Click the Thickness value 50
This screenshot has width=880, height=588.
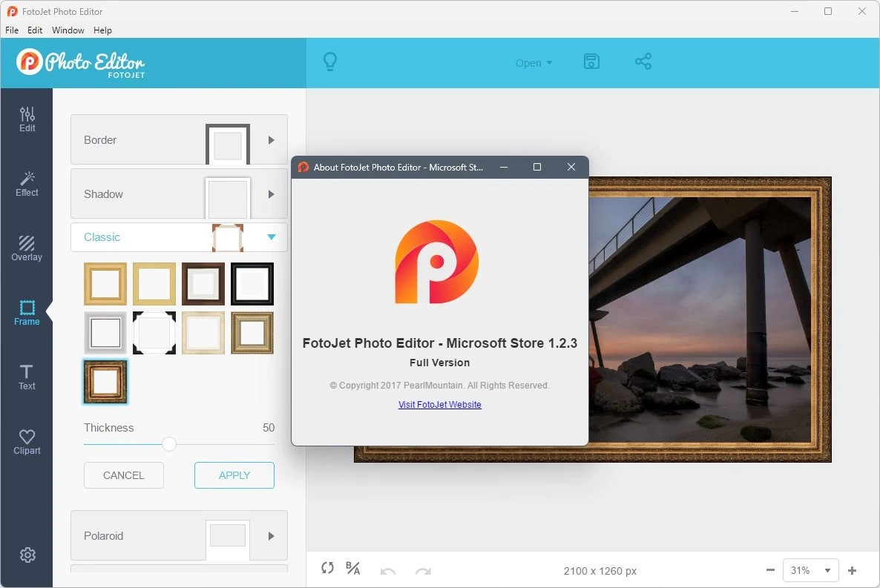coord(269,428)
